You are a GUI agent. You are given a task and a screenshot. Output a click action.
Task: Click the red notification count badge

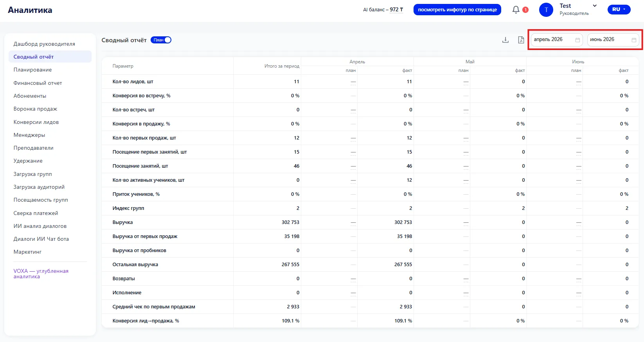coord(525,10)
